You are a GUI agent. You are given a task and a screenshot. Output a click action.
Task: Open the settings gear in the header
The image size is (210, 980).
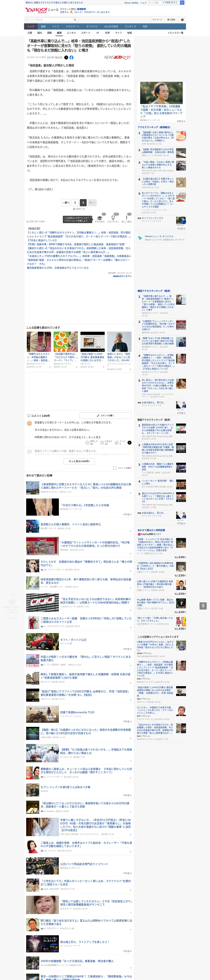pos(182,20)
